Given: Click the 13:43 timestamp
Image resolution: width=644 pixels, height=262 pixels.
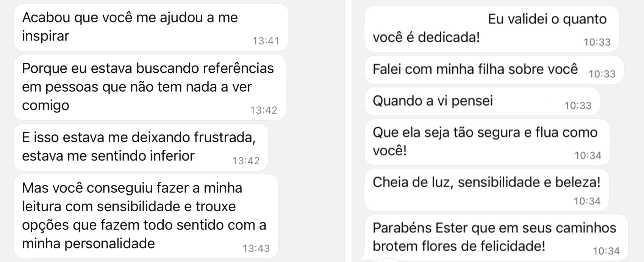Looking at the screenshot, I should click(x=256, y=248).
